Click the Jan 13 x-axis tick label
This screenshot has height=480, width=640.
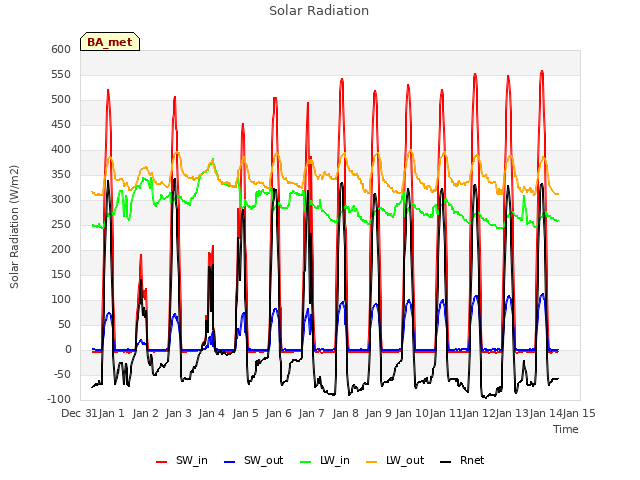point(513,413)
